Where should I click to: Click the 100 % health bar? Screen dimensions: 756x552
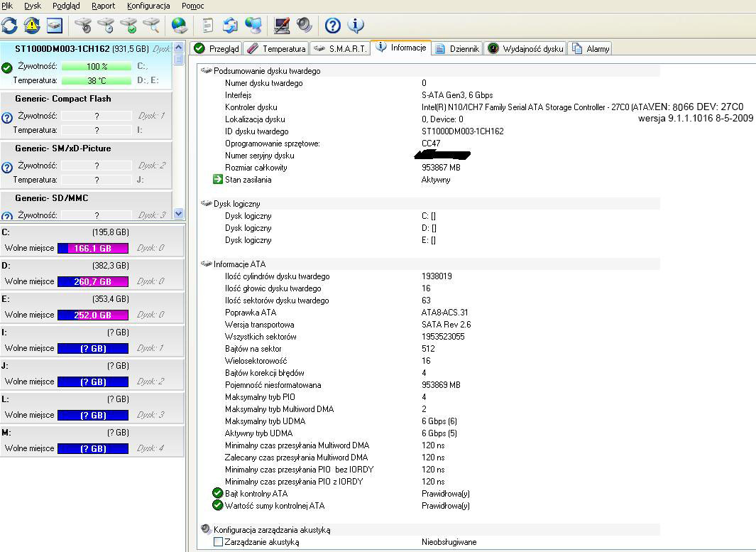point(97,66)
